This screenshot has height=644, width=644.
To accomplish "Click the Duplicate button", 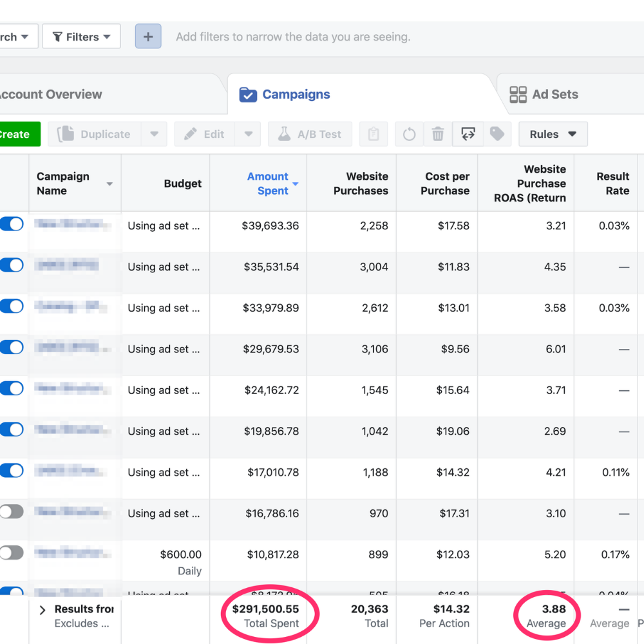I will (x=94, y=134).
